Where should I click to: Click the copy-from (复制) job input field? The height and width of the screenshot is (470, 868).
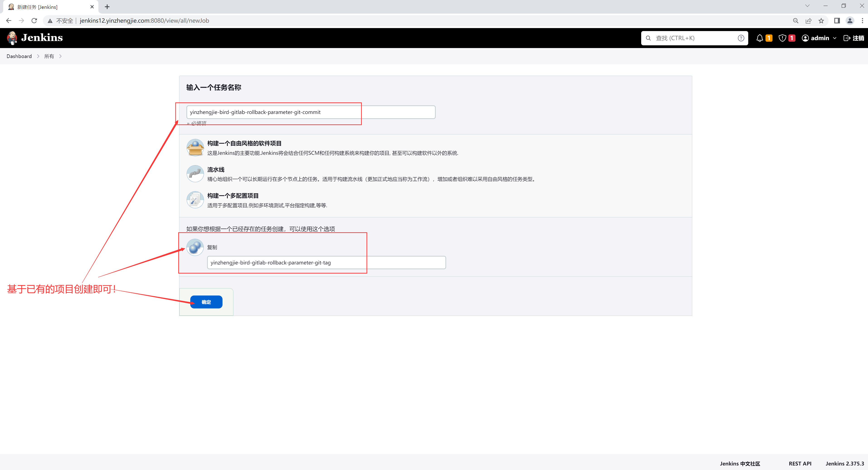(326, 263)
